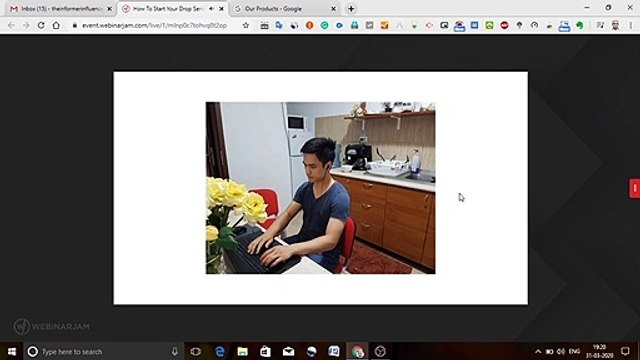Reload the WebinarJam page
Viewport: 640px width, 360px height.
click(41, 25)
